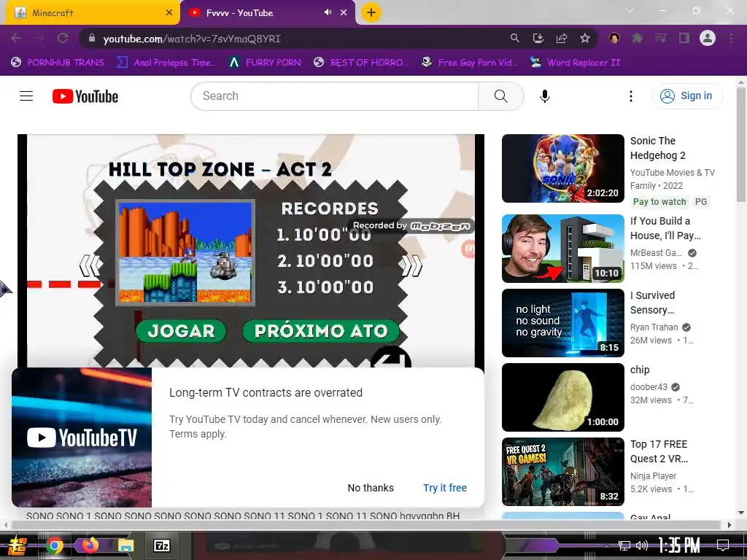The image size is (747, 560).
Task: Click the Pay to watch badge
Action: 659,202
